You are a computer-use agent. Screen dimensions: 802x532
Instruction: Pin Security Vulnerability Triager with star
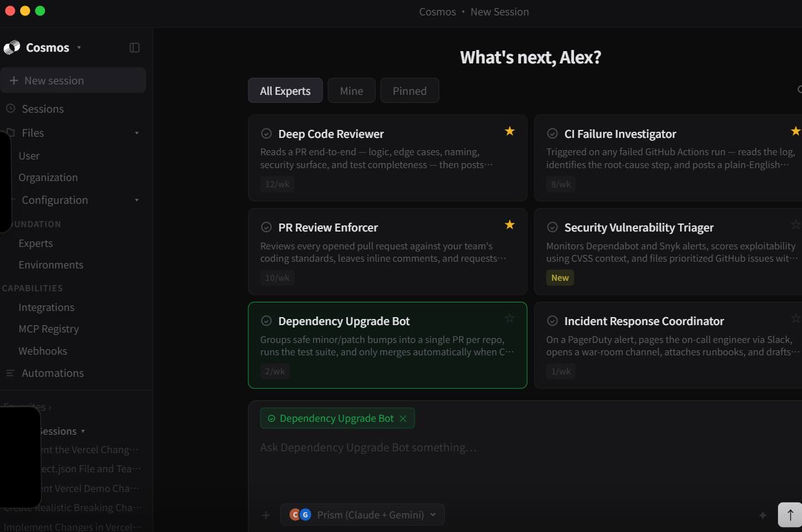click(x=795, y=225)
